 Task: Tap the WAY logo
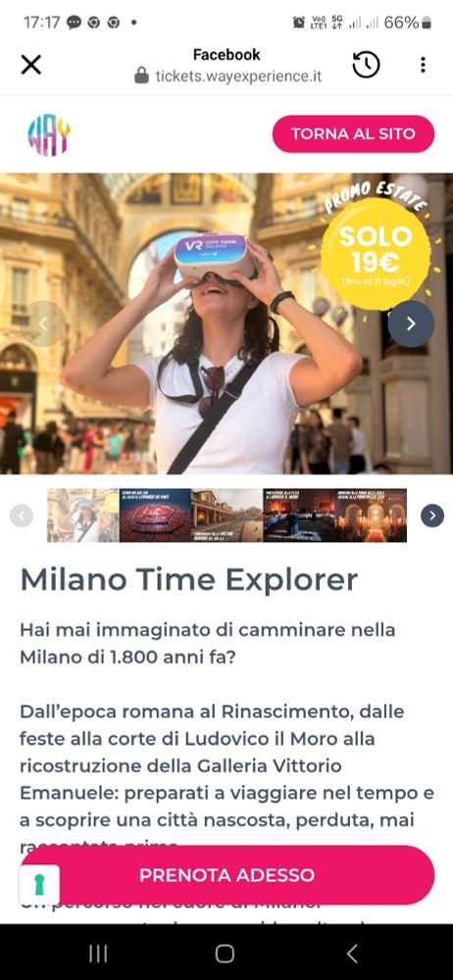[49, 135]
